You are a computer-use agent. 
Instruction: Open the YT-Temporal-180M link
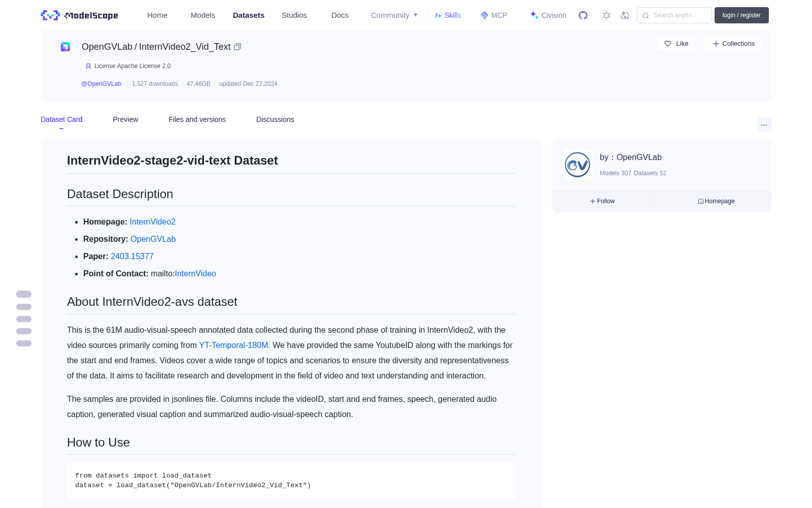[233, 345]
